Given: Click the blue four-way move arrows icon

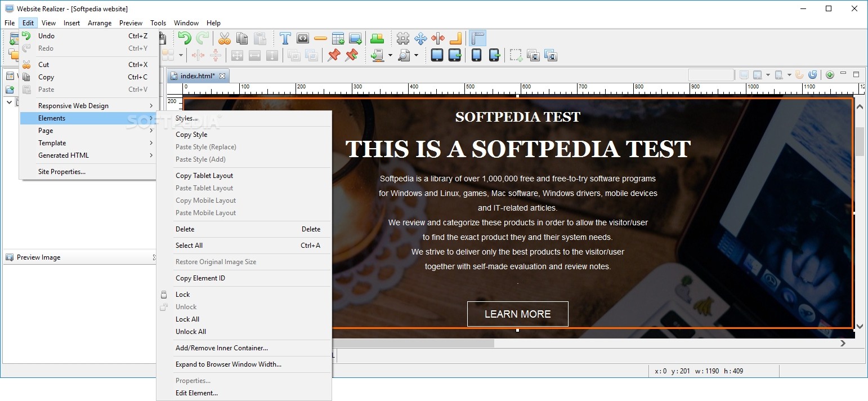Looking at the screenshot, I should click(420, 38).
